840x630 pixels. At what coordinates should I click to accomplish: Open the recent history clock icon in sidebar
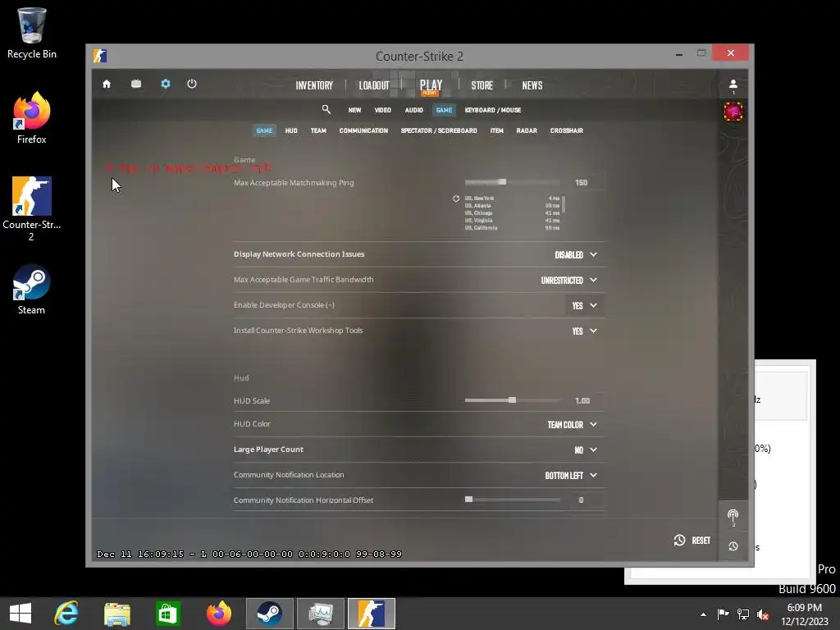pyautogui.click(x=733, y=546)
